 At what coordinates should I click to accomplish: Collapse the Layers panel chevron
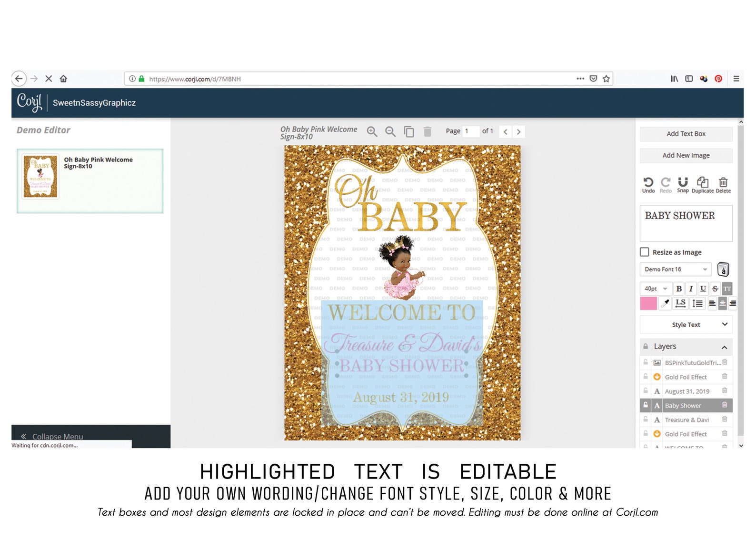click(x=724, y=347)
